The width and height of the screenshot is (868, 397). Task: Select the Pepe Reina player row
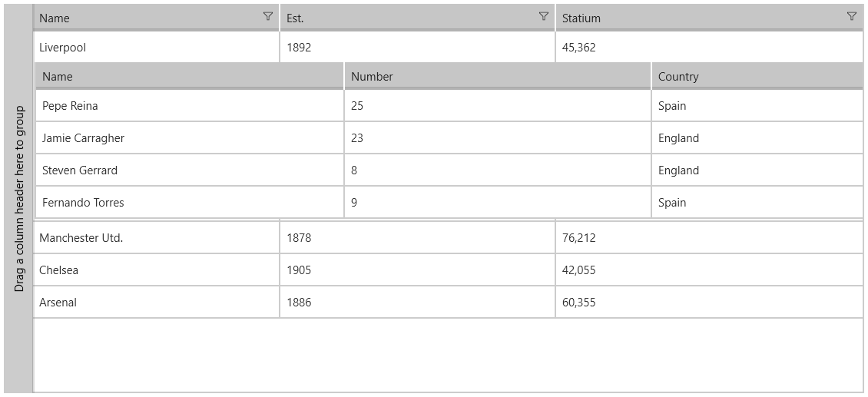pyautogui.click(x=449, y=105)
